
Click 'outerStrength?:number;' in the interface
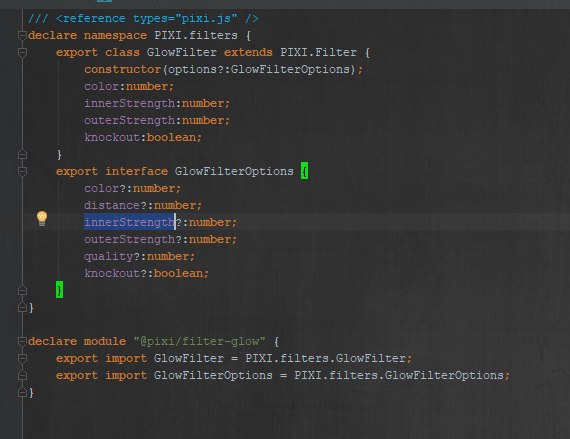pyautogui.click(x=160, y=239)
